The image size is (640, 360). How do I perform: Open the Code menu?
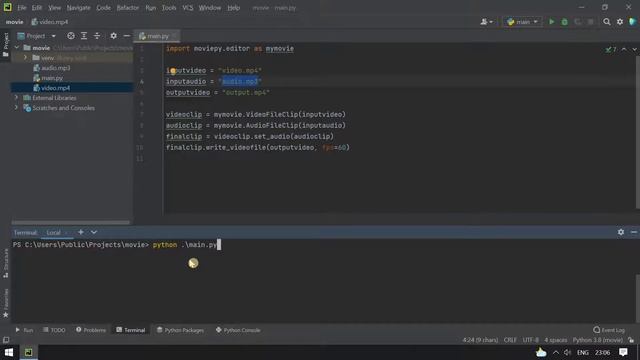[x=103, y=8]
